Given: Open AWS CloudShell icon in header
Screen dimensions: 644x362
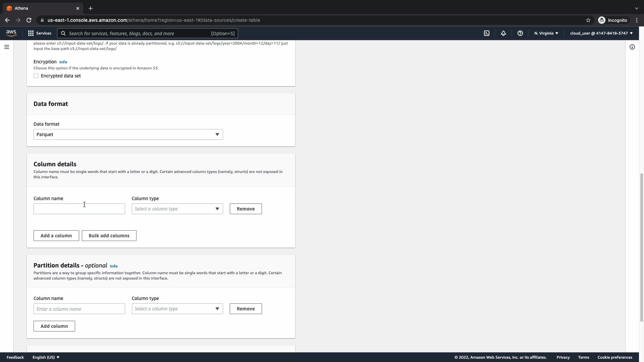Looking at the screenshot, I should (x=487, y=33).
